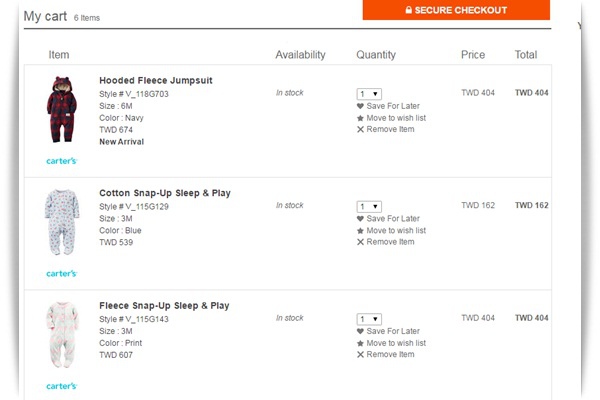Open the Fleece Snap-Up Sleep & Play title link
600x400 pixels.
click(x=164, y=305)
